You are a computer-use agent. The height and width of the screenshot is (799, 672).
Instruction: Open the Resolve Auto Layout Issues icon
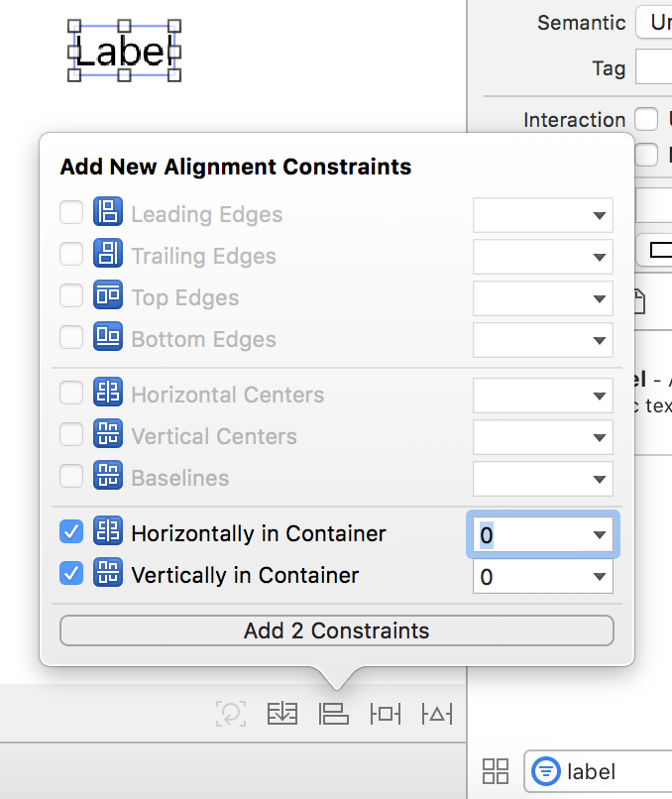436,713
